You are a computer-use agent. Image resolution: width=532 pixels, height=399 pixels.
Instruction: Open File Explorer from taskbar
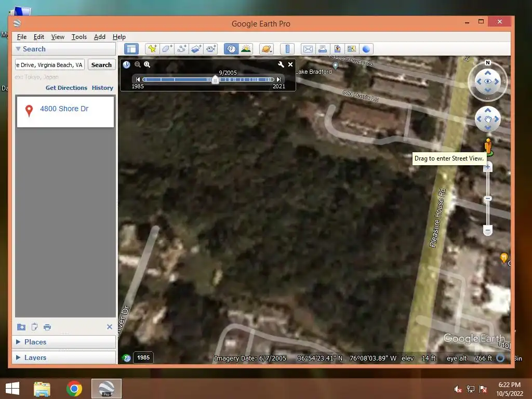(42, 389)
